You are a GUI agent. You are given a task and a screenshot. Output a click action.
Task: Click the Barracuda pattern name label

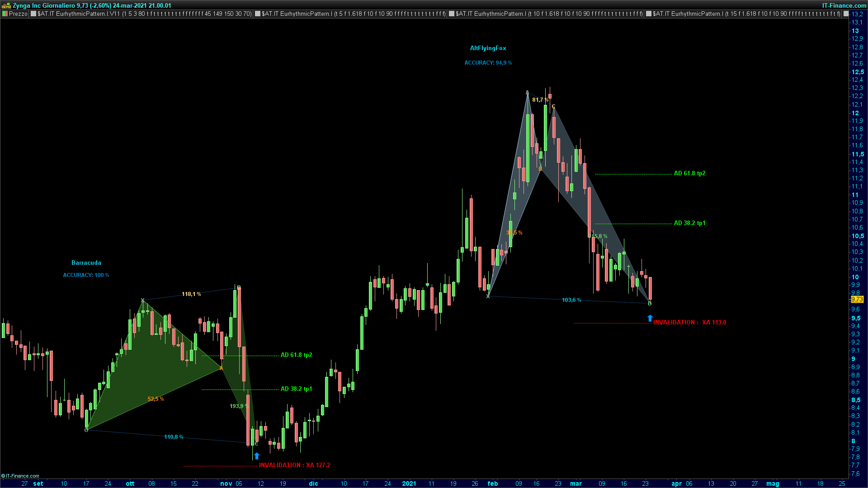point(86,263)
